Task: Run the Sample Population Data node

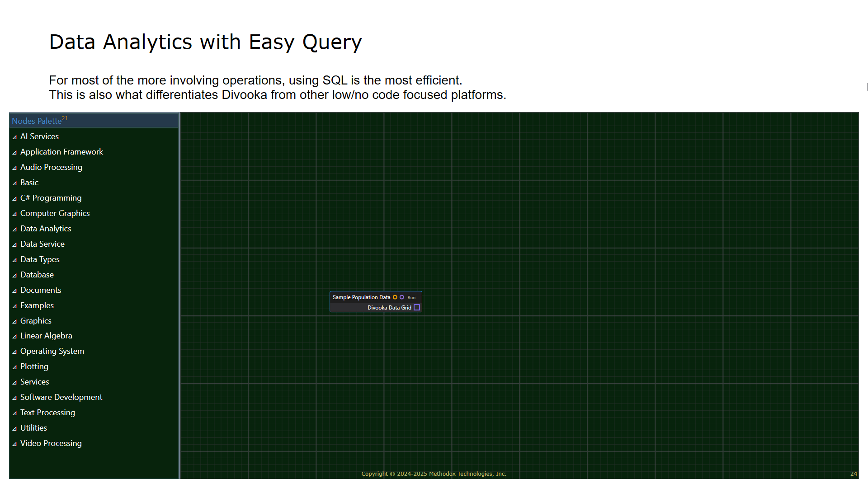Action: pos(411,298)
